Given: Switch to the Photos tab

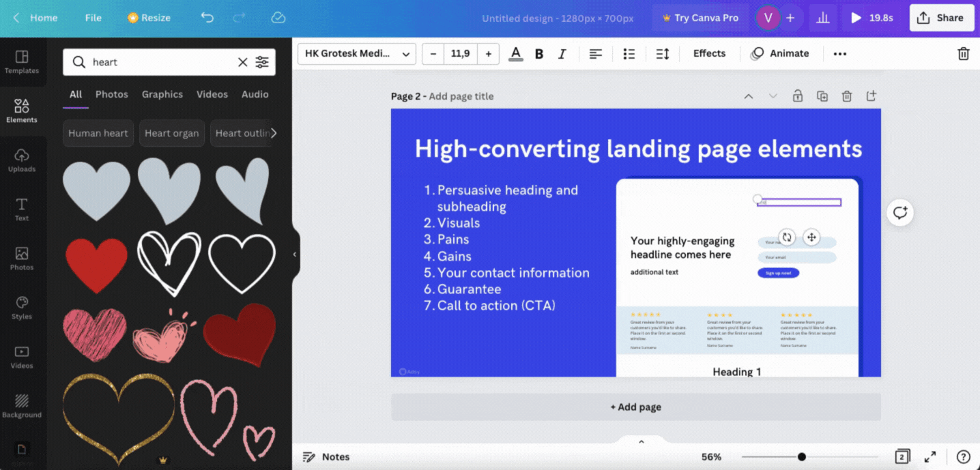Looking at the screenshot, I should pos(112,94).
